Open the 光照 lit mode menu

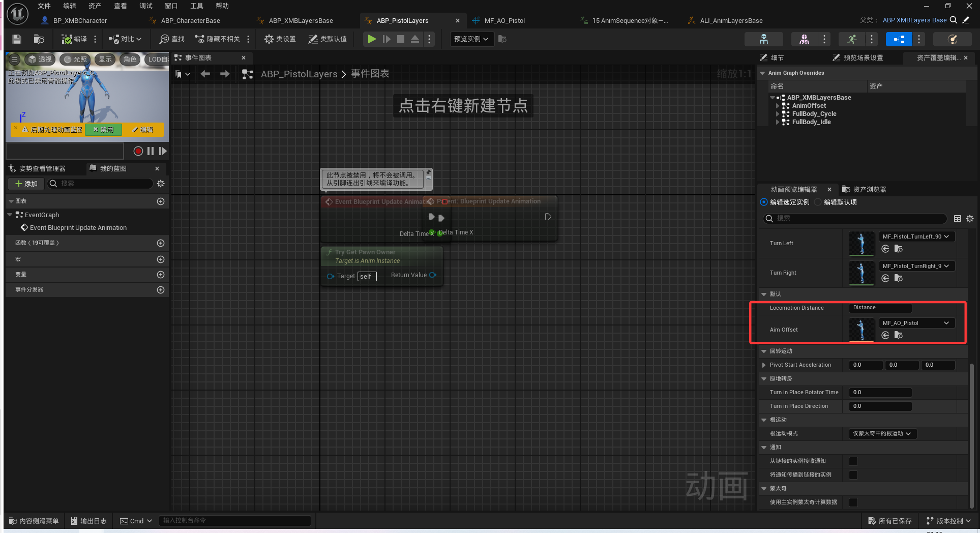pos(75,60)
